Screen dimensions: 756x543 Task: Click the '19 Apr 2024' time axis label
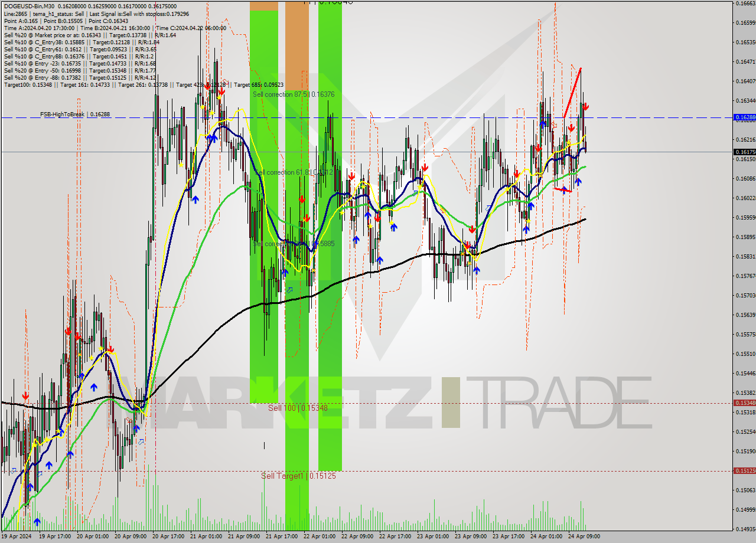coord(17,537)
